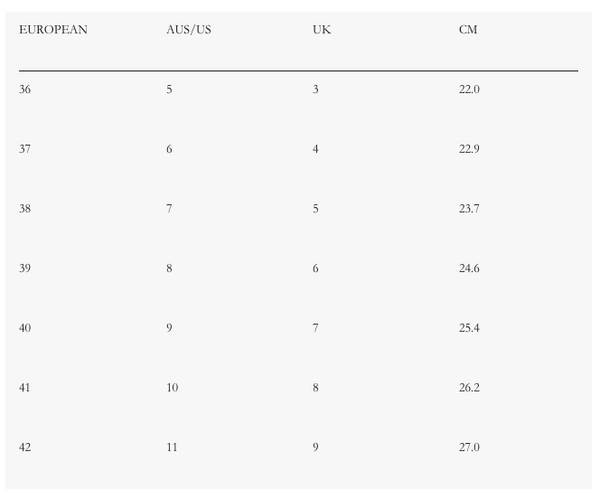The image size is (600, 499).
Task: Click the AUS/US column header
Action: 189,29
